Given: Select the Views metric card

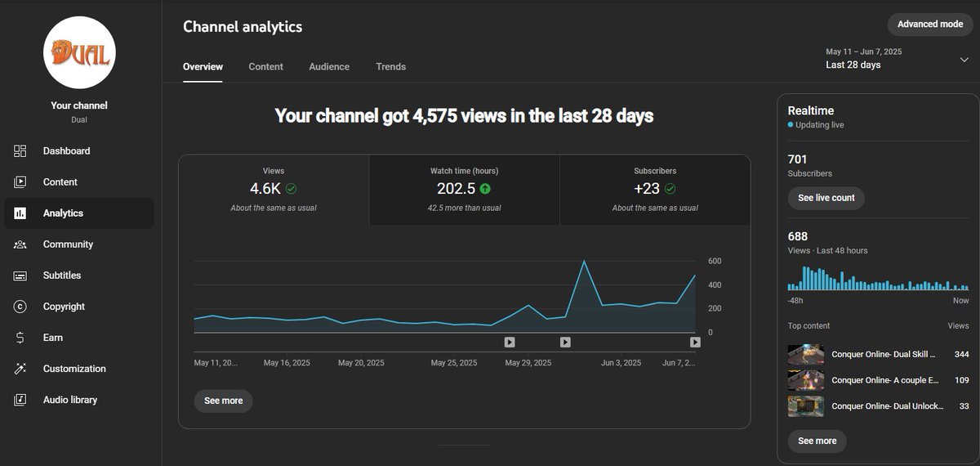Looking at the screenshot, I should click(x=274, y=190).
